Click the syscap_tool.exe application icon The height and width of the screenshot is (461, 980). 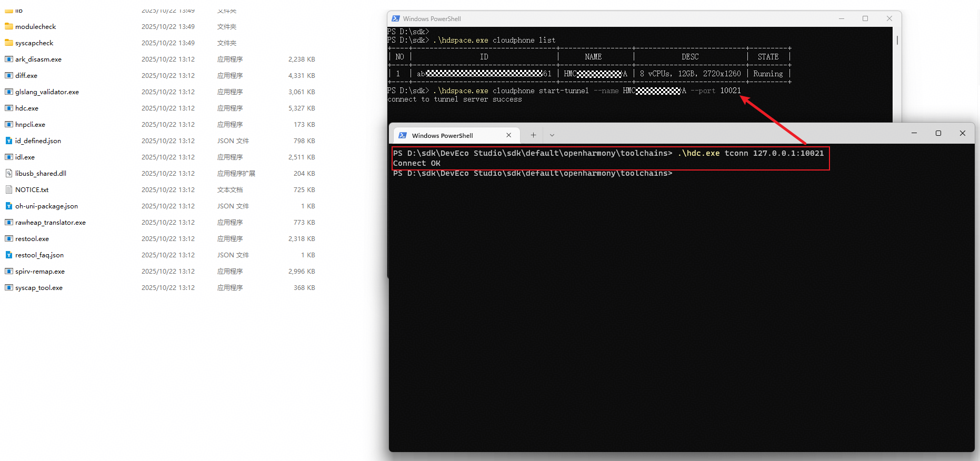[9, 287]
